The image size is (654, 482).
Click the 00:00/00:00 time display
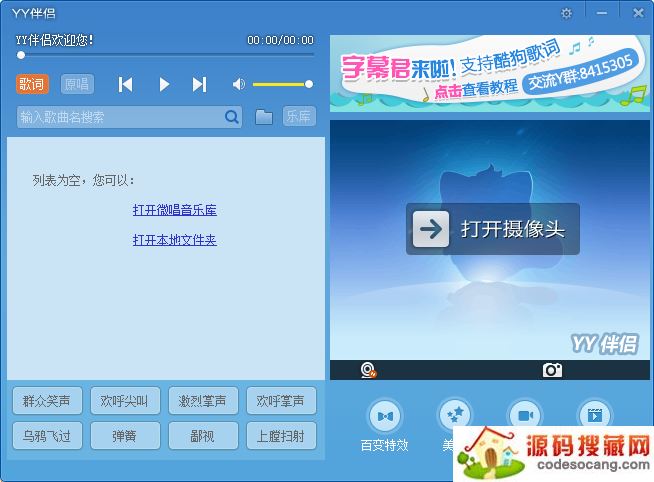tap(280, 40)
